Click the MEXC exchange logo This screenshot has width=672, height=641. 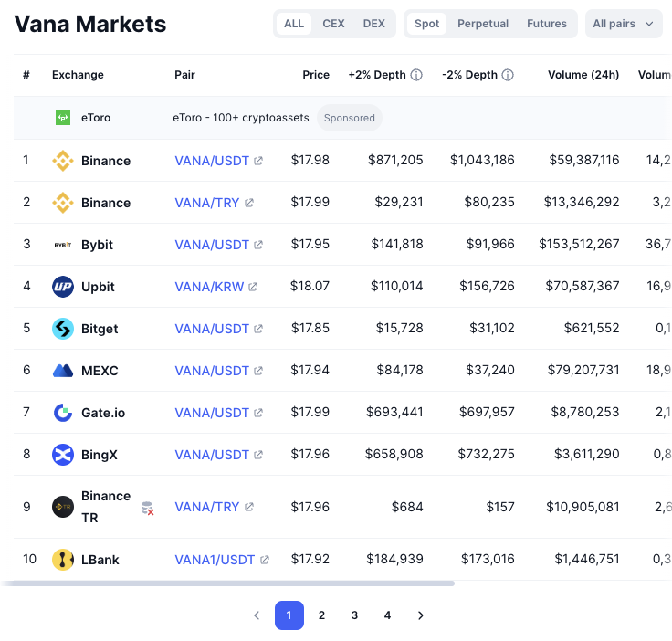pos(62,371)
